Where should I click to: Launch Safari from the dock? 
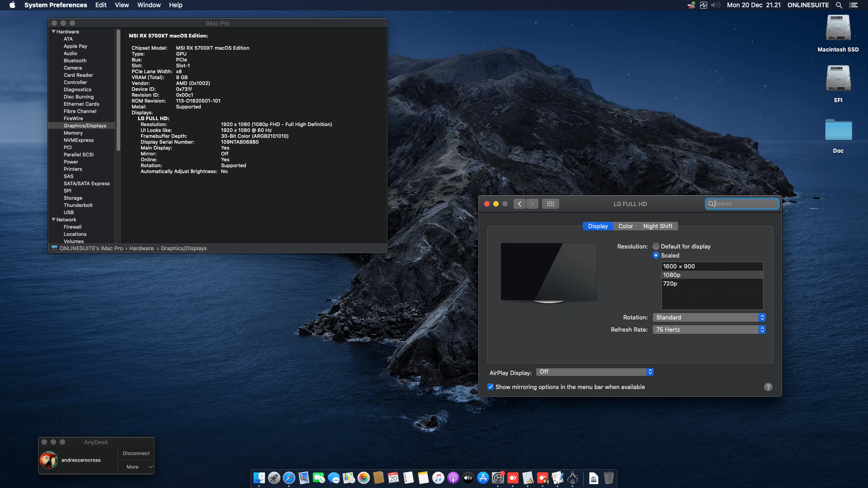coord(289,478)
